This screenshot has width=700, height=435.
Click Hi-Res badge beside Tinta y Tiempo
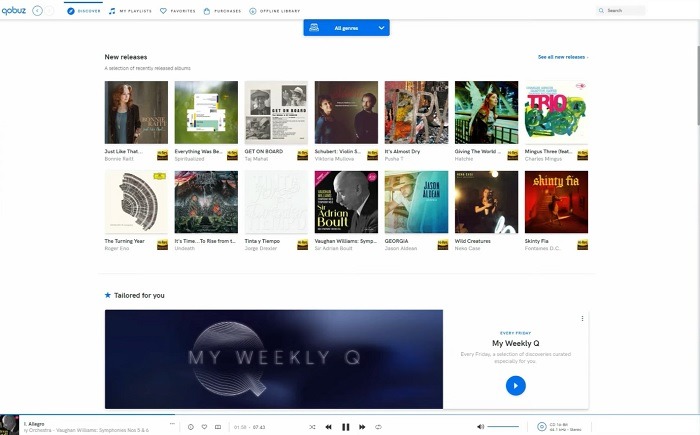pos(303,245)
